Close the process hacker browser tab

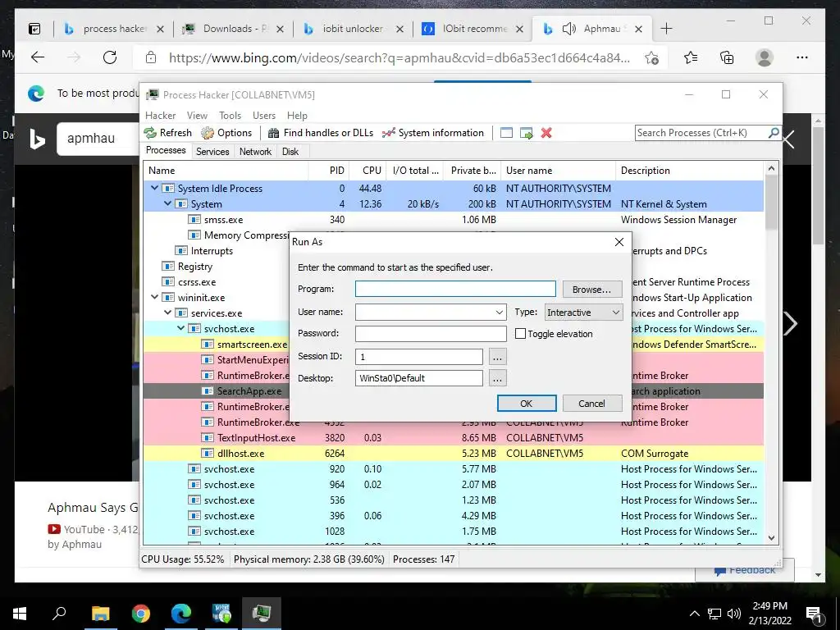(x=160, y=29)
